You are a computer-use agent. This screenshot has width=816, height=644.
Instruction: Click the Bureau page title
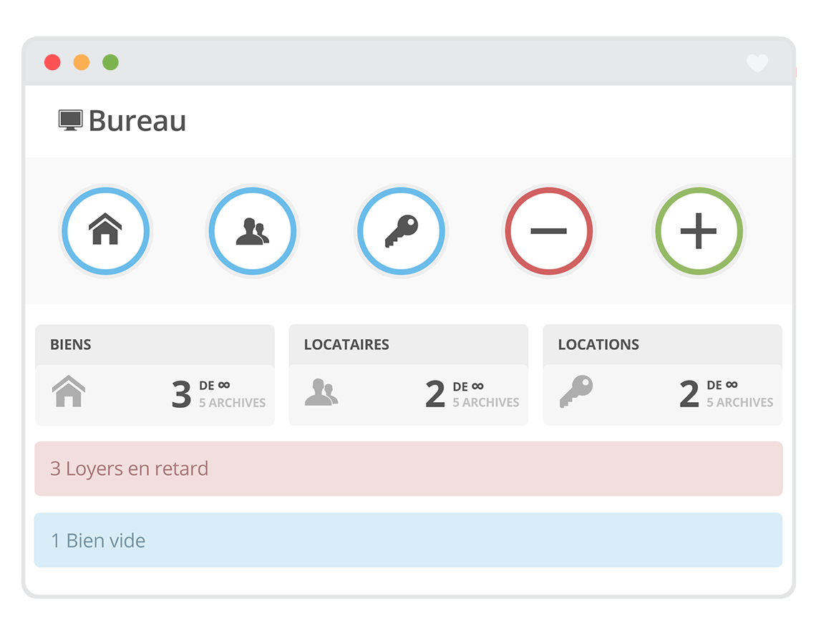tap(137, 121)
